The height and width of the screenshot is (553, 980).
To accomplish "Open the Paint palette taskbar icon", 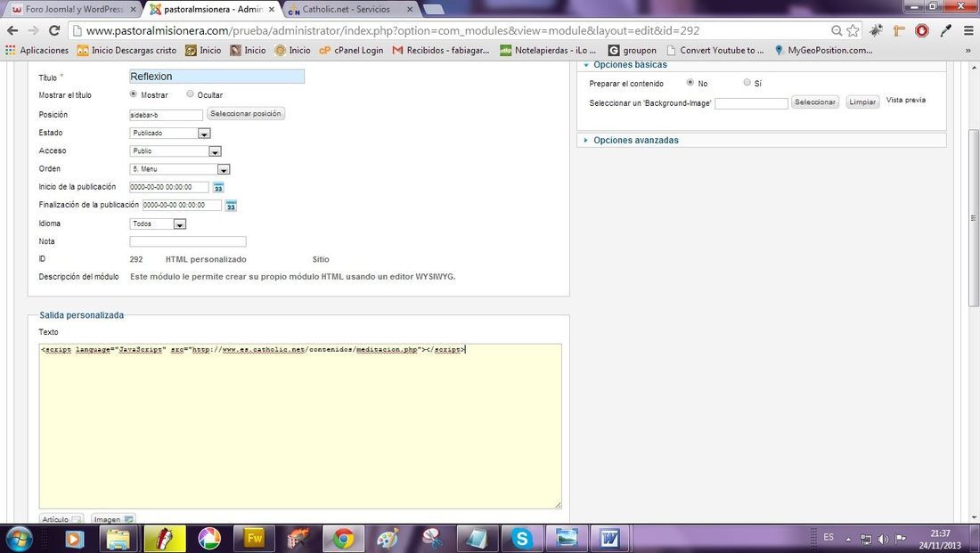I will click(x=388, y=538).
